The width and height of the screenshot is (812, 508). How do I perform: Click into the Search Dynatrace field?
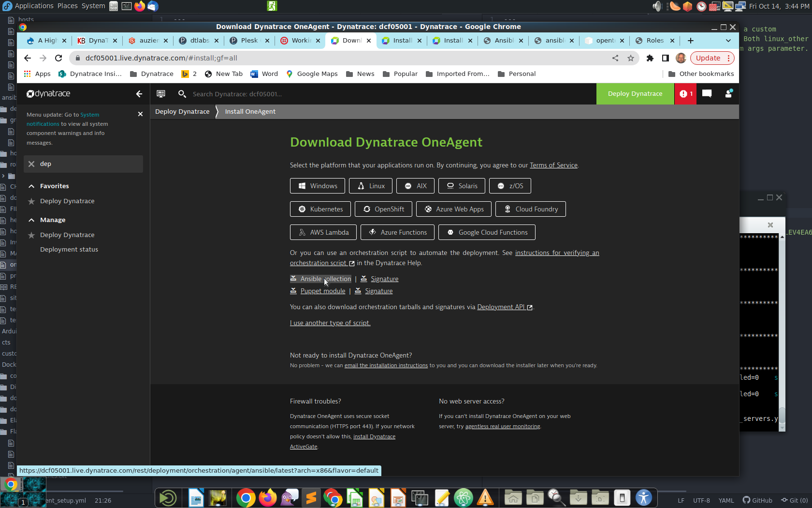[x=387, y=94]
